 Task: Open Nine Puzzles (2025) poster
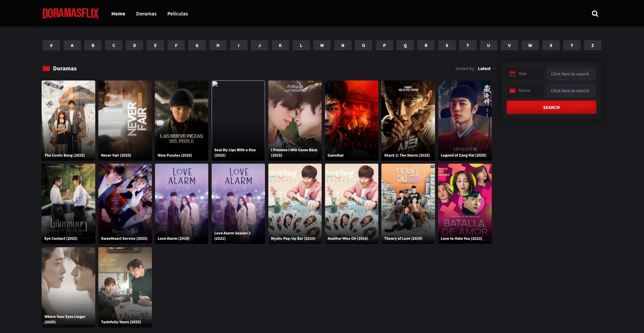tap(181, 120)
